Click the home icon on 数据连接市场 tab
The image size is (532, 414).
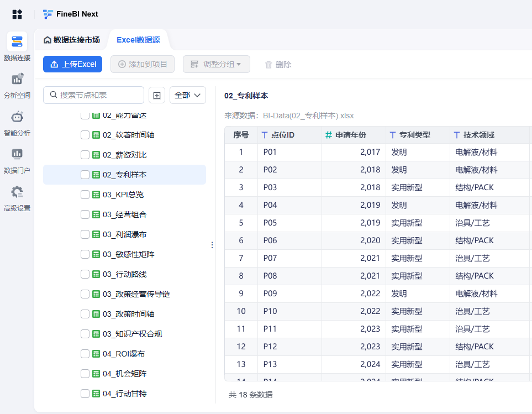[48, 40]
